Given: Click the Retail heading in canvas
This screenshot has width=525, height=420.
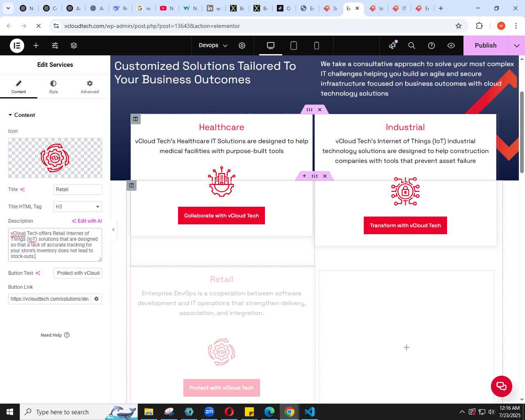Looking at the screenshot, I should pos(221,279).
